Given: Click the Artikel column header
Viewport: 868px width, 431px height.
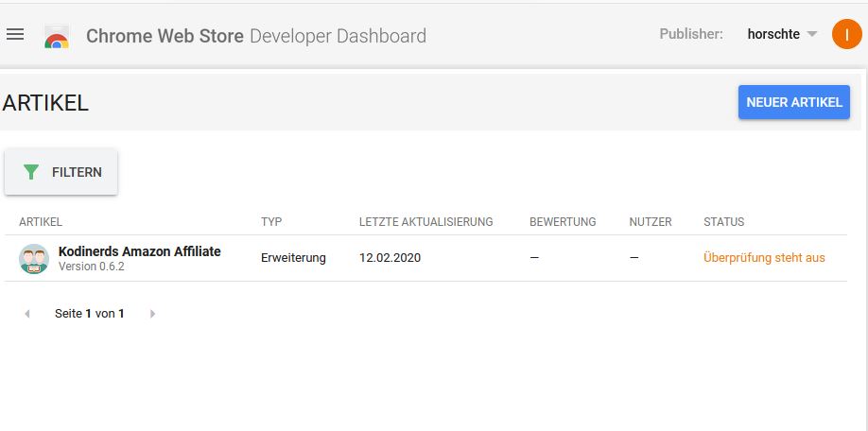Looking at the screenshot, I should [41, 222].
